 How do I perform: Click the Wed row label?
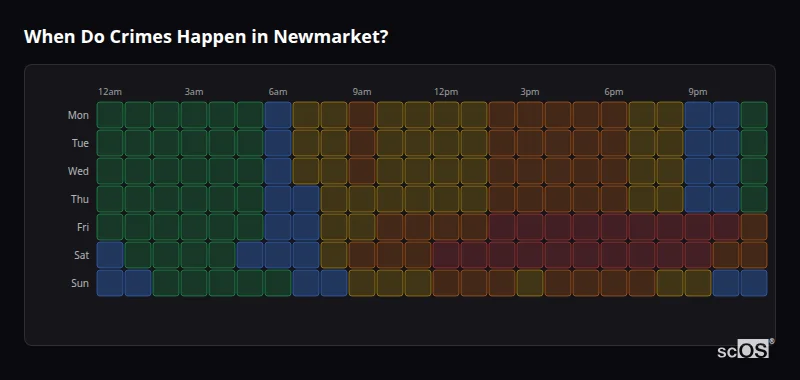78,171
